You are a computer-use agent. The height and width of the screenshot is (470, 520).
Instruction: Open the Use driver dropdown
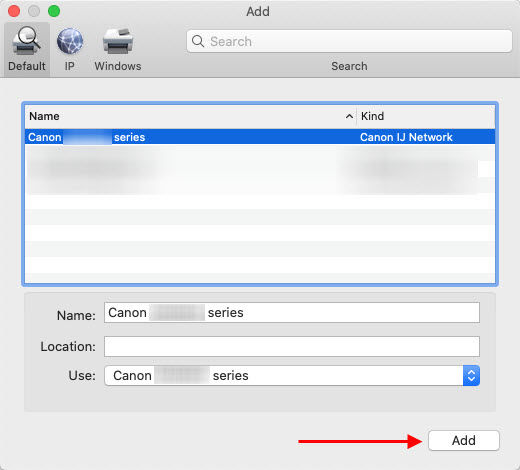point(292,376)
